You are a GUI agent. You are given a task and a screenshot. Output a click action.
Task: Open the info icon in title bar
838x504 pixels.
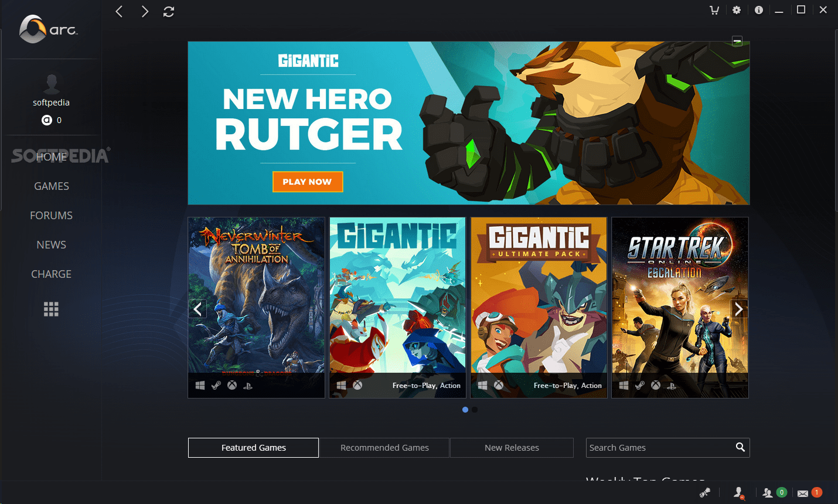pyautogui.click(x=759, y=10)
